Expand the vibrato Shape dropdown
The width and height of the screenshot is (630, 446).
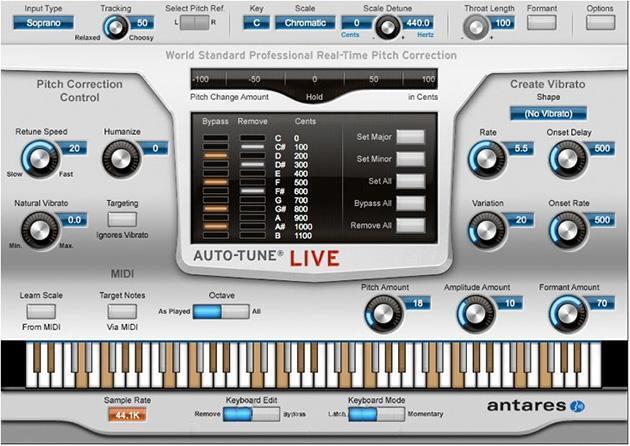(x=548, y=114)
